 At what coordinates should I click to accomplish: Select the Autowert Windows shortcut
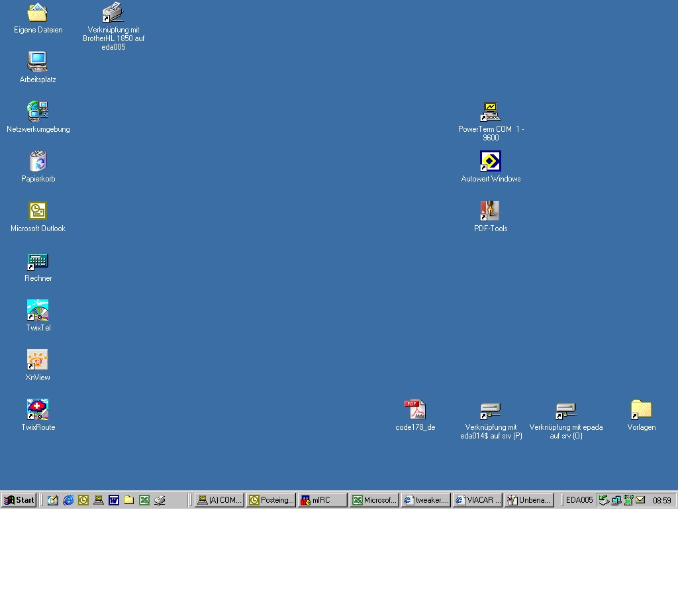pyautogui.click(x=491, y=162)
